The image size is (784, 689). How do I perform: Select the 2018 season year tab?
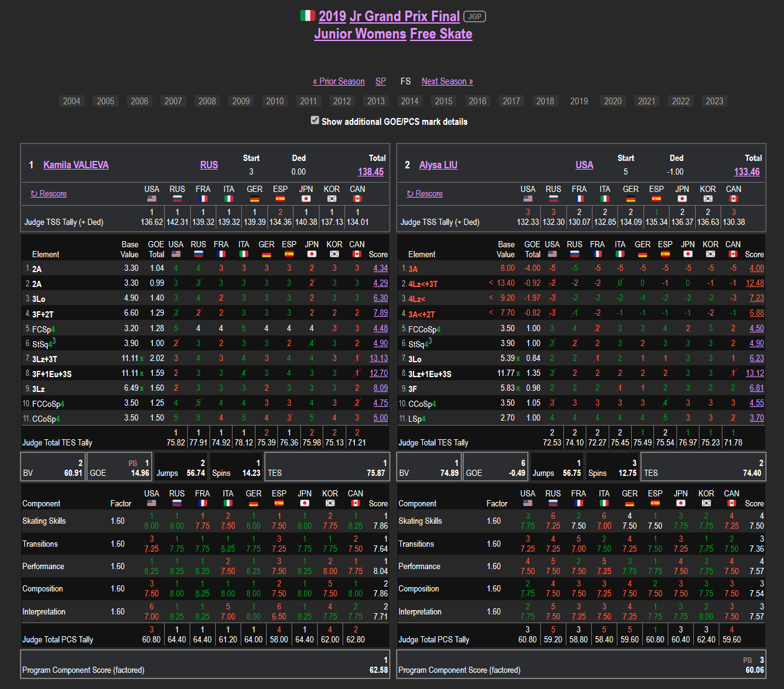545,101
